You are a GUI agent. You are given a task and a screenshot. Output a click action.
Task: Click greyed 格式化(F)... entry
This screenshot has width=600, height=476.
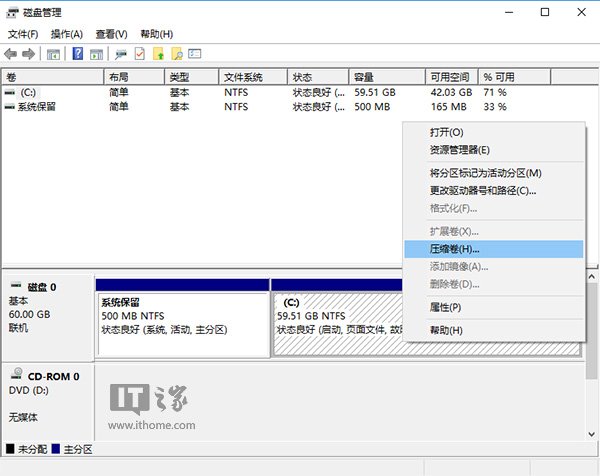(x=494, y=209)
